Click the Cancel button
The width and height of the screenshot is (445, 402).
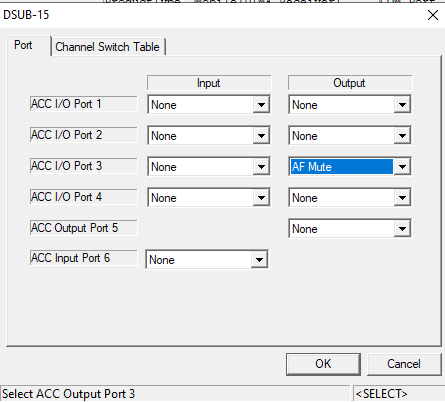tap(404, 364)
